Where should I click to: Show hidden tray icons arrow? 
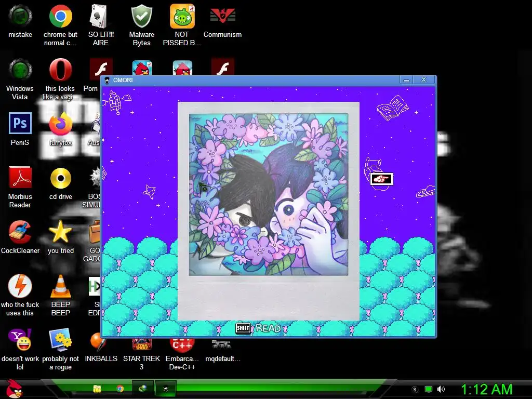415,390
